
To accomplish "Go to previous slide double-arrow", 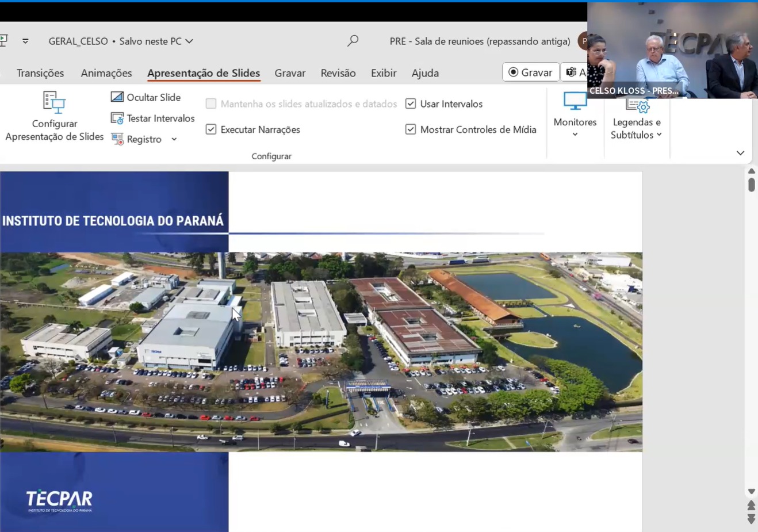I will point(751,506).
